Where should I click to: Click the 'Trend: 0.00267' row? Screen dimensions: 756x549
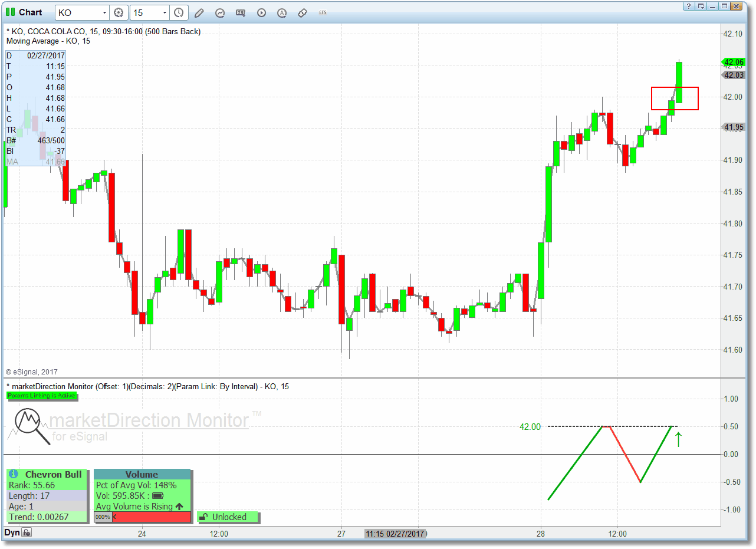[47, 517]
